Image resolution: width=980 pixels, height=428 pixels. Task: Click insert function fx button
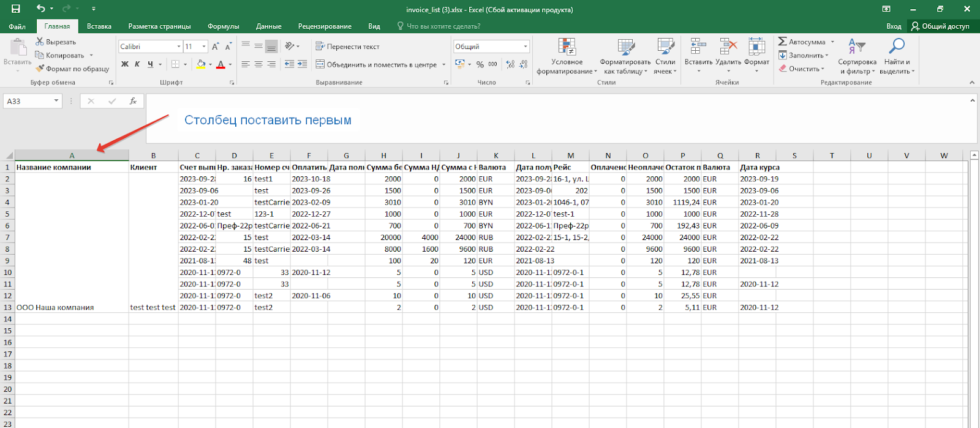(x=133, y=101)
